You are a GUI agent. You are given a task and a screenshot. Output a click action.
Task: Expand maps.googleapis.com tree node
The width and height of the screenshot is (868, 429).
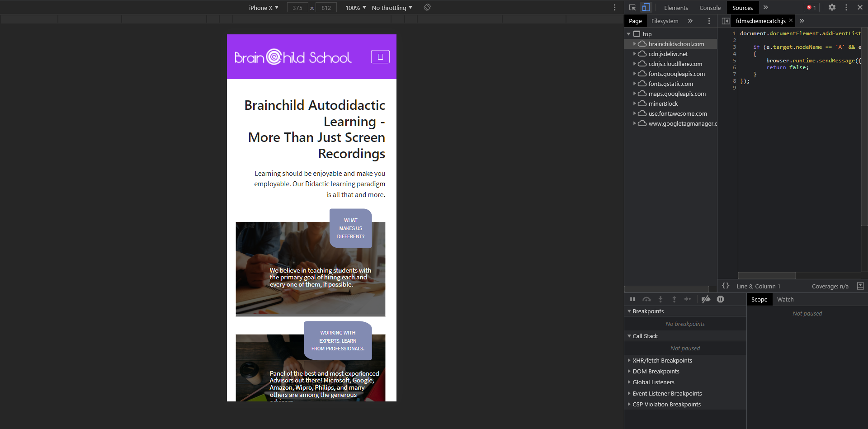pos(634,94)
